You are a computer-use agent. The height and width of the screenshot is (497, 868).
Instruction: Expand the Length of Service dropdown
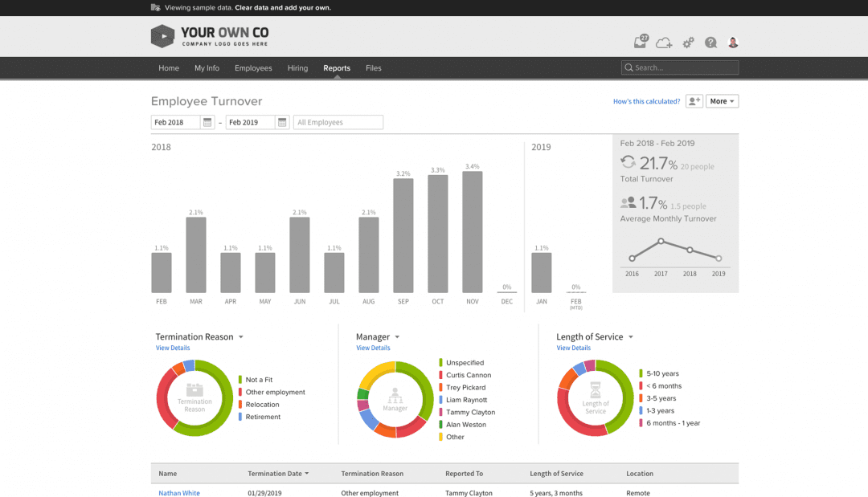tap(632, 336)
